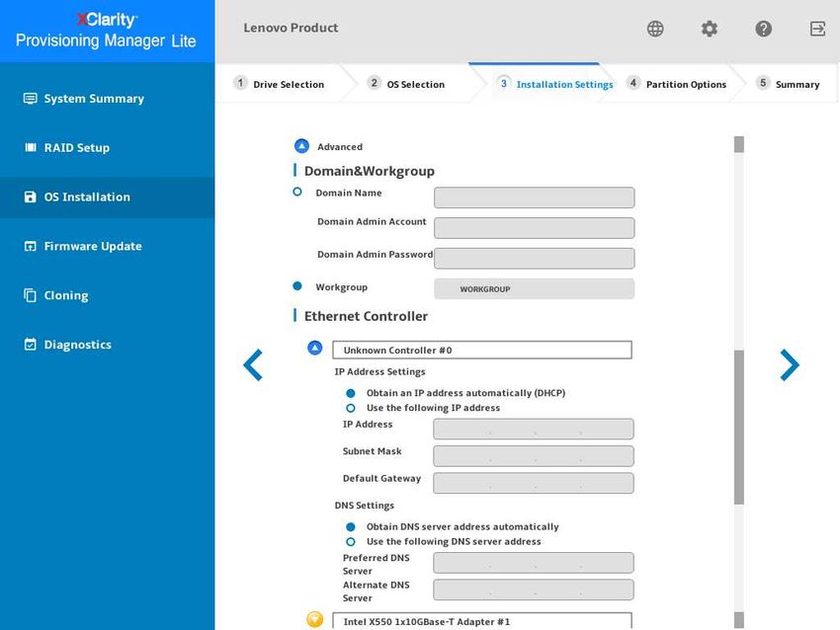Open the settings gear icon

click(x=710, y=29)
